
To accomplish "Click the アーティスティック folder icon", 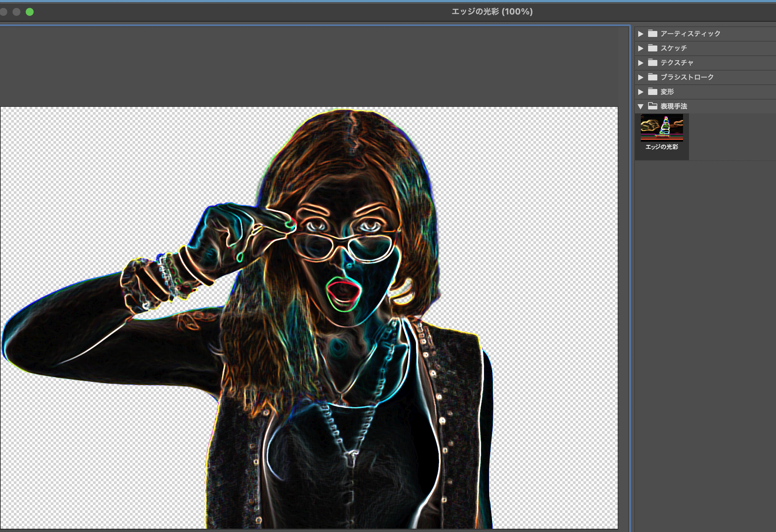I will pos(652,33).
